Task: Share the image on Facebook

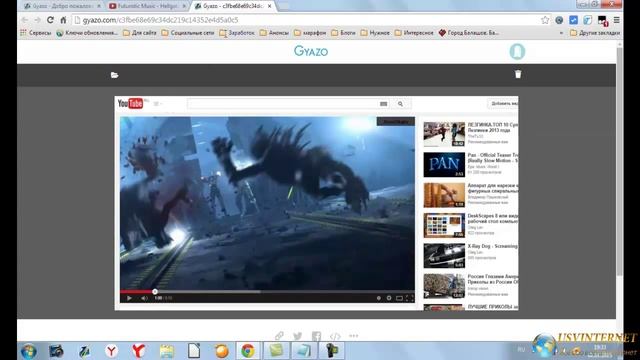Action: pos(316,336)
